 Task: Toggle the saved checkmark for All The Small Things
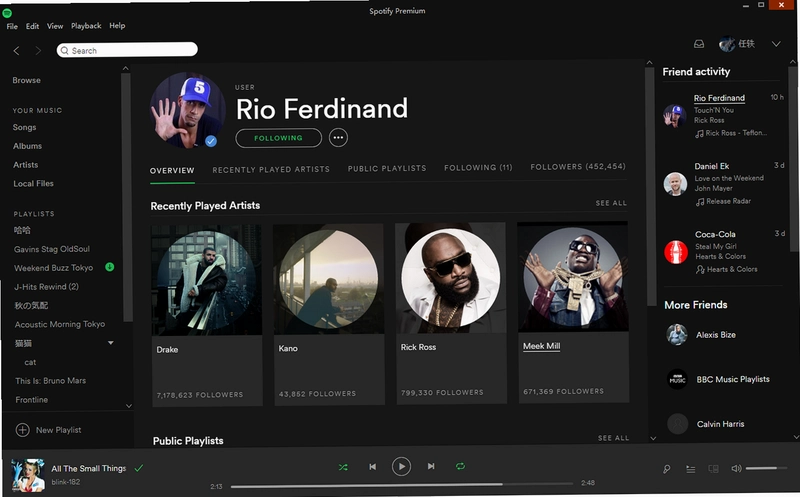click(x=139, y=468)
